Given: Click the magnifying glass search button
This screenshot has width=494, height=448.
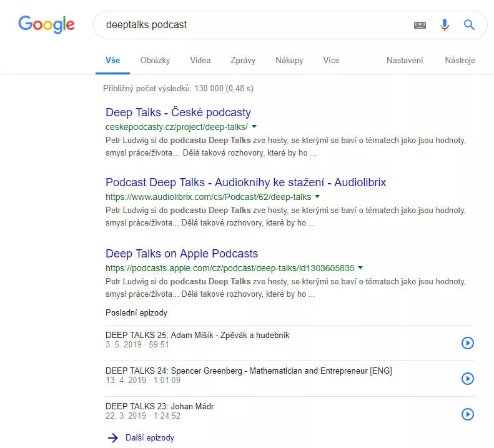Looking at the screenshot, I should [x=469, y=24].
